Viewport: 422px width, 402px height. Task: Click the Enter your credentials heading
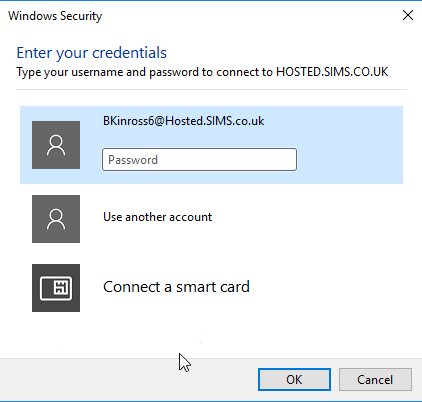click(92, 53)
